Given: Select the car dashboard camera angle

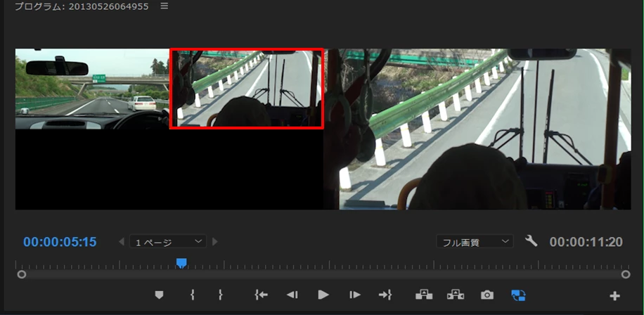Looking at the screenshot, I should tap(92, 89).
